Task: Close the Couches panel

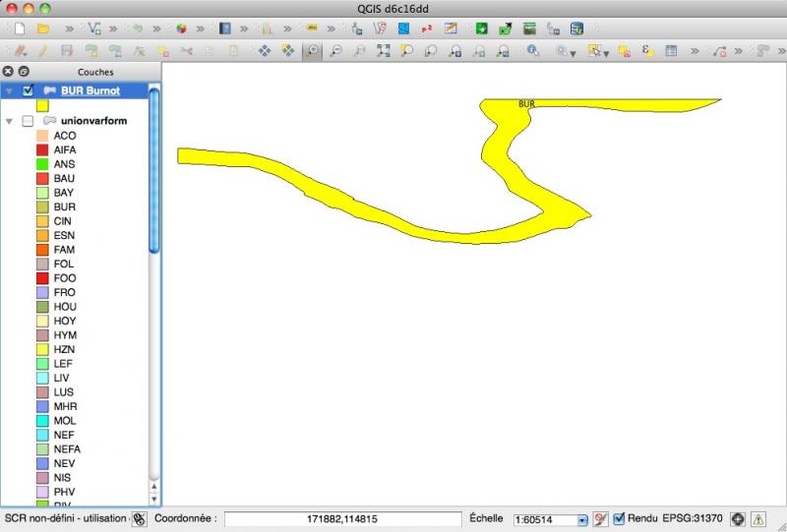Action: click(8, 72)
